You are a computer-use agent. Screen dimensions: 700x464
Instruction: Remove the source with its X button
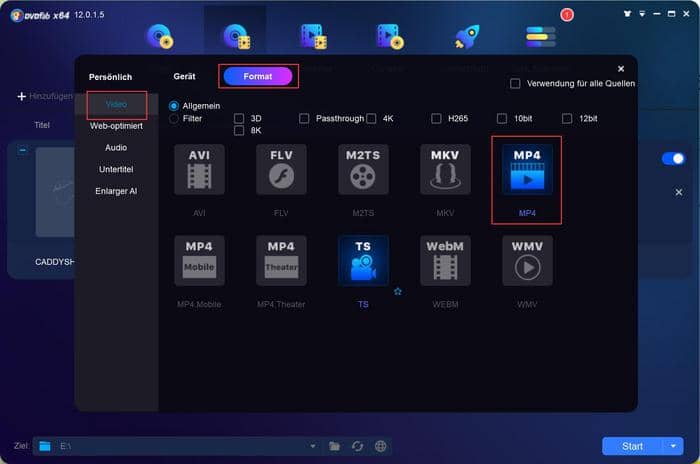point(679,192)
